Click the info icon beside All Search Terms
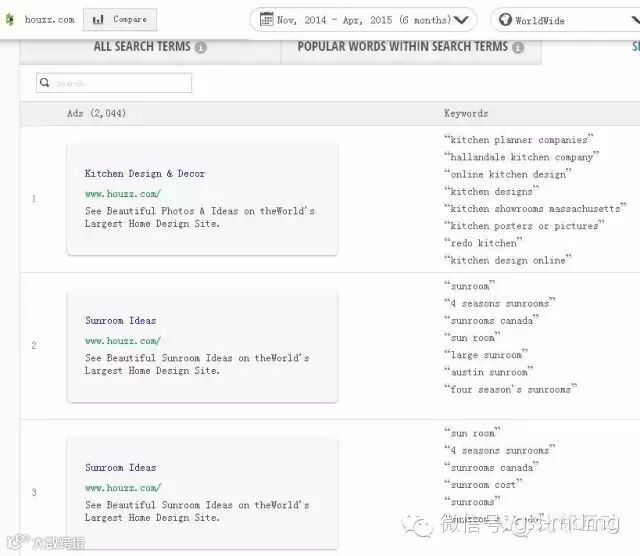 [x=200, y=48]
